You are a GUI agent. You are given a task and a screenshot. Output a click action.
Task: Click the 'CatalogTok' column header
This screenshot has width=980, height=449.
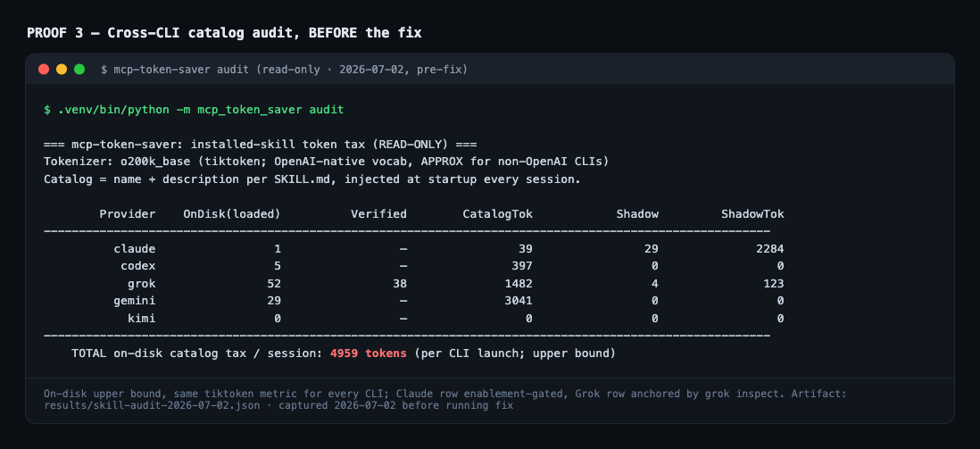click(x=497, y=214)
